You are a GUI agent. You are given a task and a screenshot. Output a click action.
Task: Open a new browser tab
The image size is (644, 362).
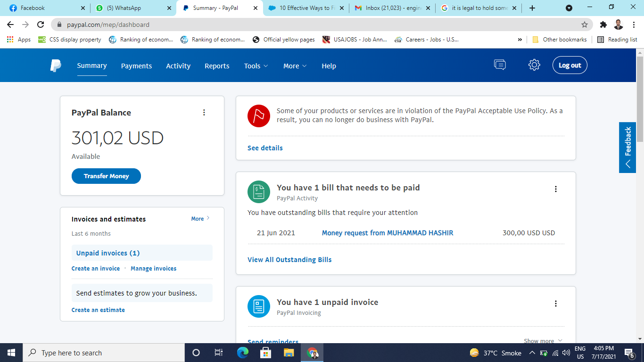532,8
